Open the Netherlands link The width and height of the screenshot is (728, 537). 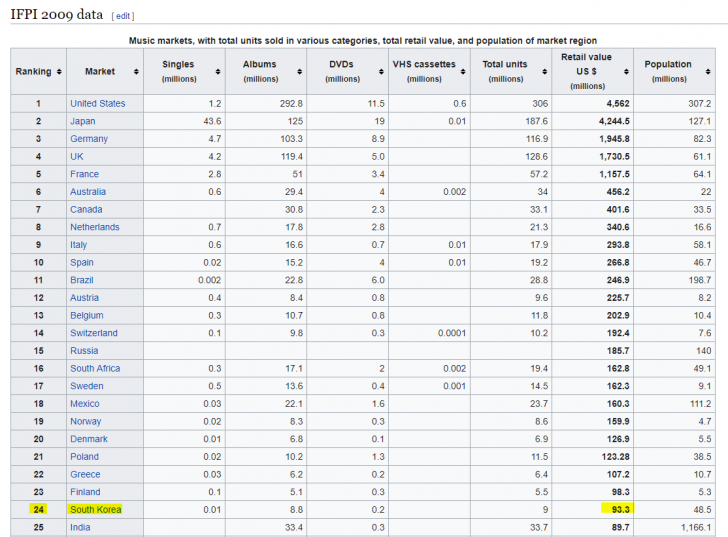[94, 227]
